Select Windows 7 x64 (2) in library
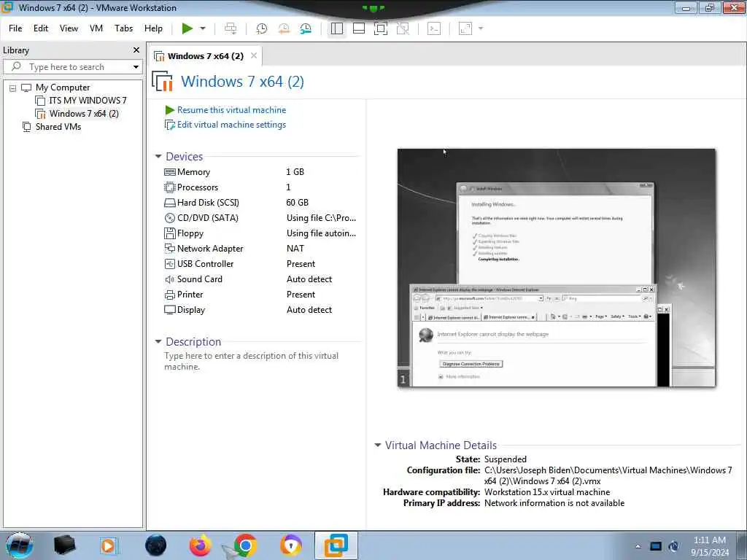747x560 pixels. pos(84,114)
